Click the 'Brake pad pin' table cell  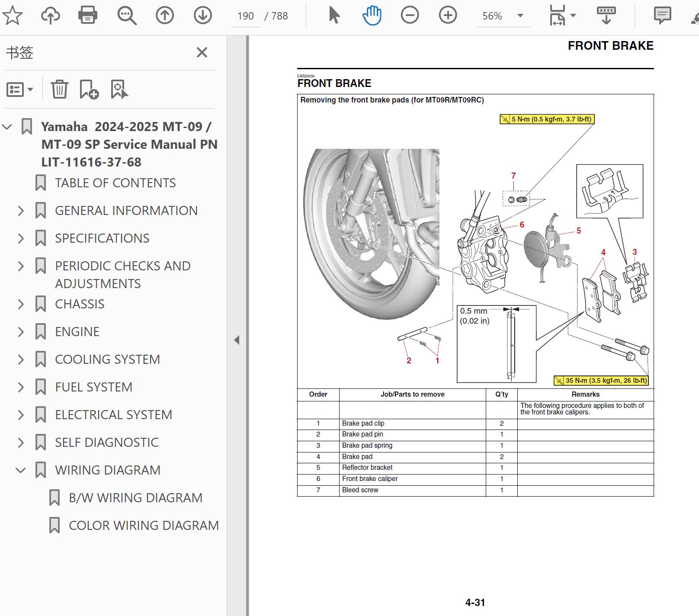tap(413, 434)
